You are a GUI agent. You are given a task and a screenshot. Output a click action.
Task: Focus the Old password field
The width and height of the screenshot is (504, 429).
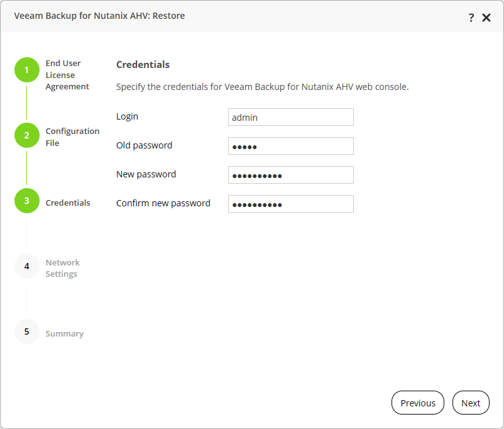291,146
